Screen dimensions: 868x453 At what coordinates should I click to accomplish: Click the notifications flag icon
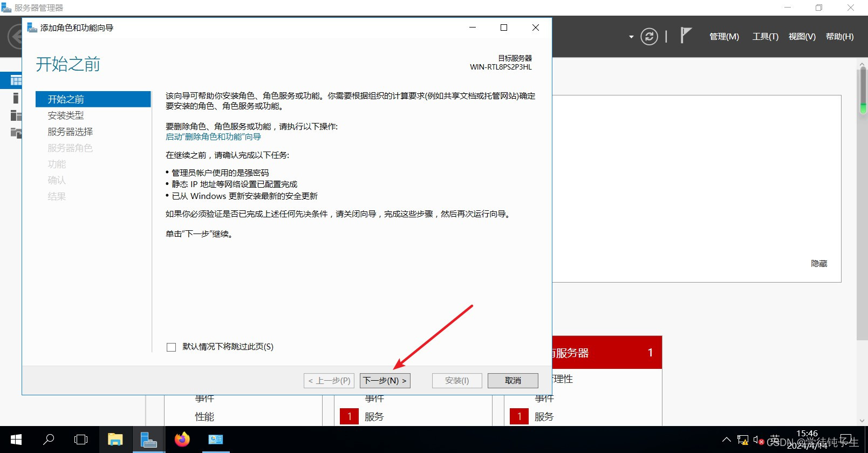pyautogui.click(x=686, y=36)
